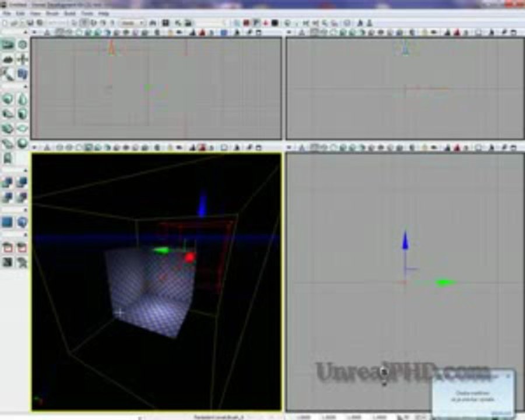
Task: Choose the Card builder brush
Action: [8, 158]
